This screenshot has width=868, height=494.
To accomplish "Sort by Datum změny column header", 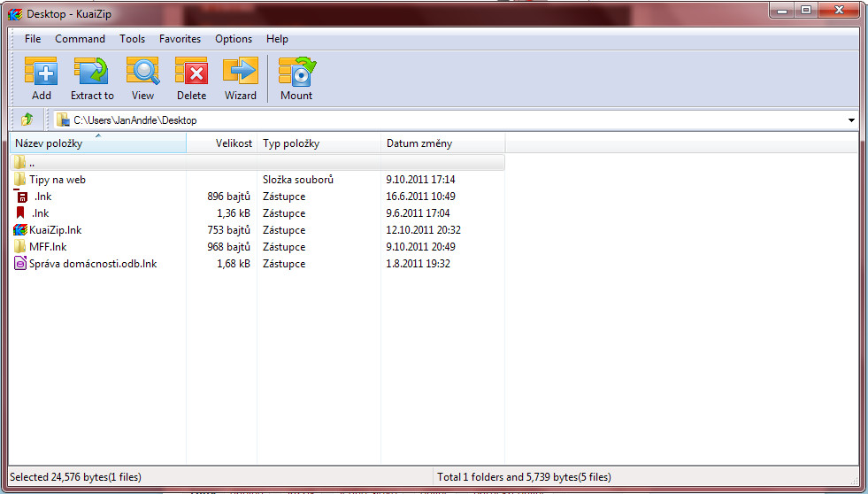I will [443, 143].
